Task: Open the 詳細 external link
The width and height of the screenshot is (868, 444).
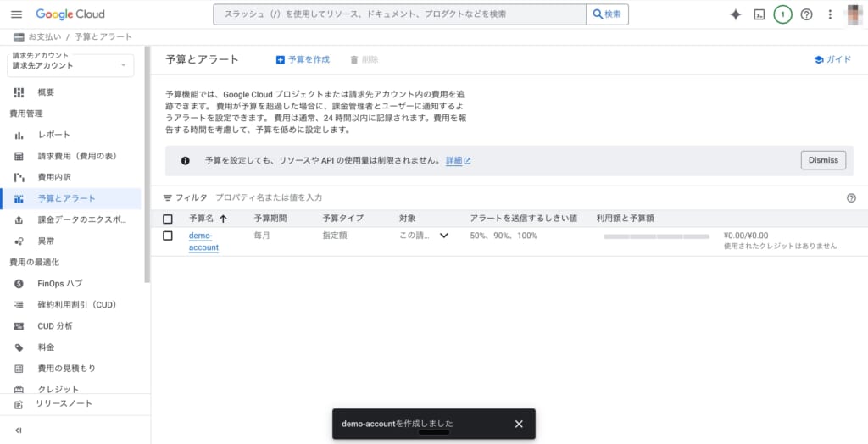Action: tap(459, 160)
